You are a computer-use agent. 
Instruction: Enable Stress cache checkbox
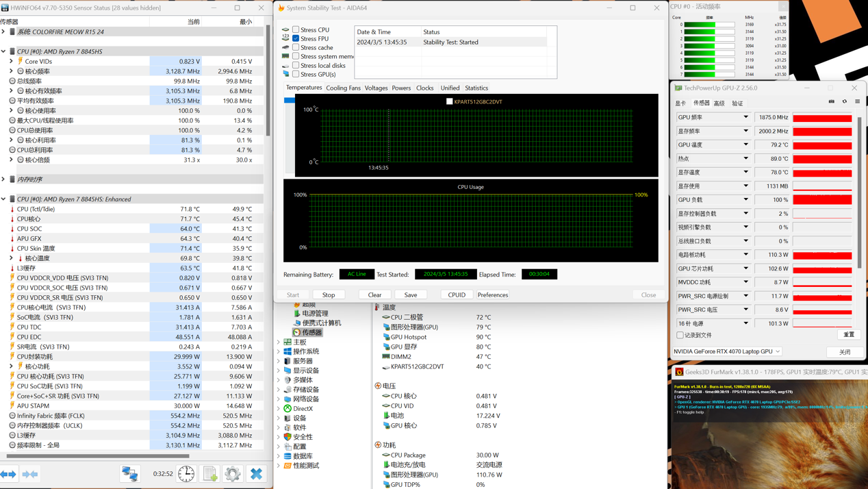[x=296, y=47]
